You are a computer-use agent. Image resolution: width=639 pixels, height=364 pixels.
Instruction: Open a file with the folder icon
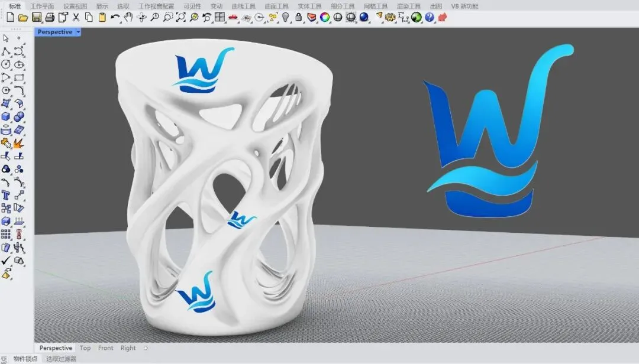click(23, 17)
